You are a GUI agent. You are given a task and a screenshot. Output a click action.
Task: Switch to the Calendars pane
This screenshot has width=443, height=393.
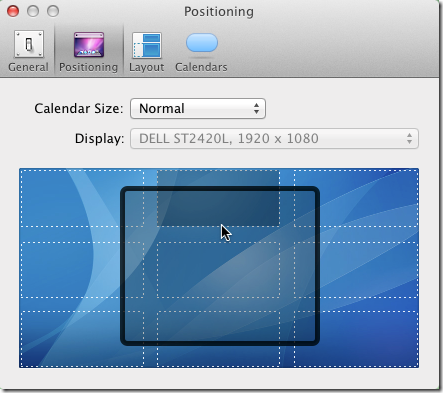pyautogui.click(x=201, y=51)
